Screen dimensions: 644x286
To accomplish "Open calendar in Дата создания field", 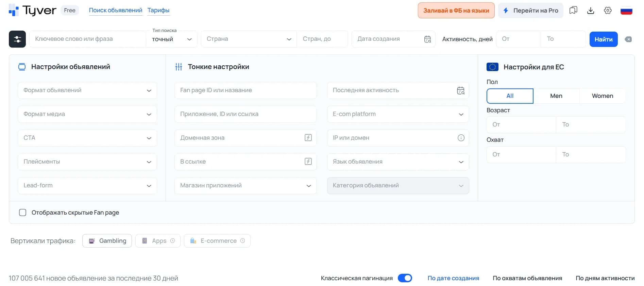I will tap(428, 39).
